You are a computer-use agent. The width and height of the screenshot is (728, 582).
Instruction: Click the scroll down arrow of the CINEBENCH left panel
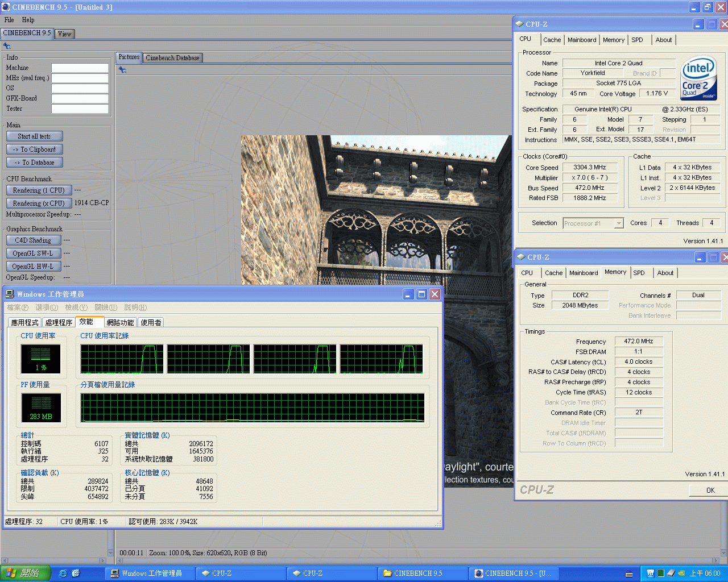pyautogui.click(x=110, y=552)
